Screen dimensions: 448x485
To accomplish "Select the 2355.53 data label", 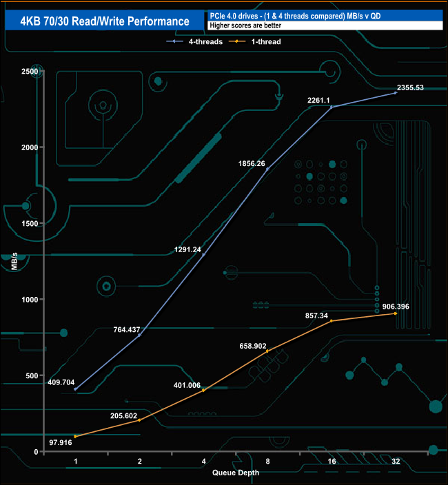I will pos(410,87).
